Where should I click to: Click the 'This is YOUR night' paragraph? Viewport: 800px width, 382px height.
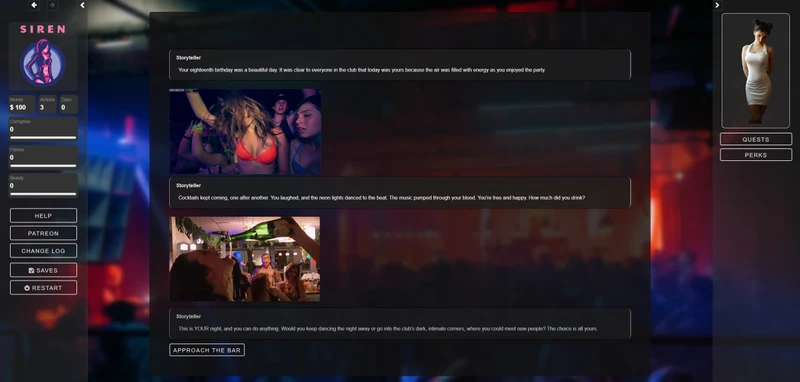[388, 328]
